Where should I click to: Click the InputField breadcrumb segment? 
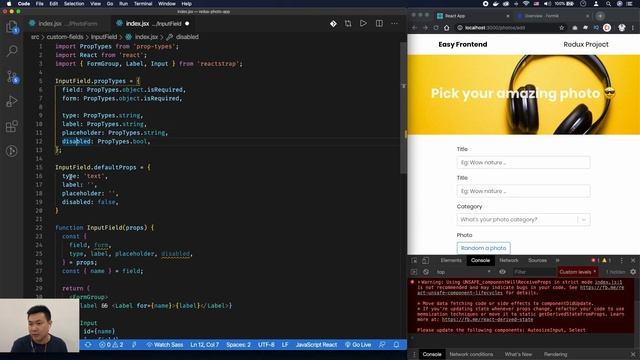point(104,37)
